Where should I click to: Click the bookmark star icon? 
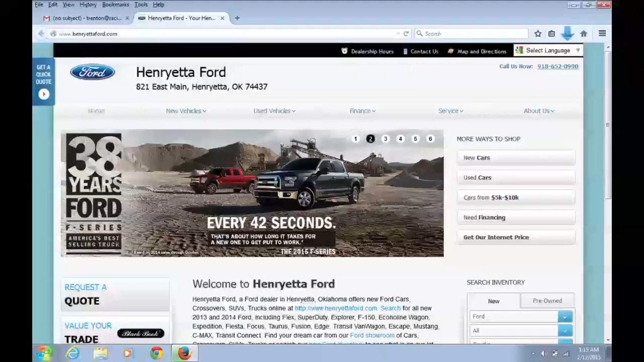[x=538, y=34]
